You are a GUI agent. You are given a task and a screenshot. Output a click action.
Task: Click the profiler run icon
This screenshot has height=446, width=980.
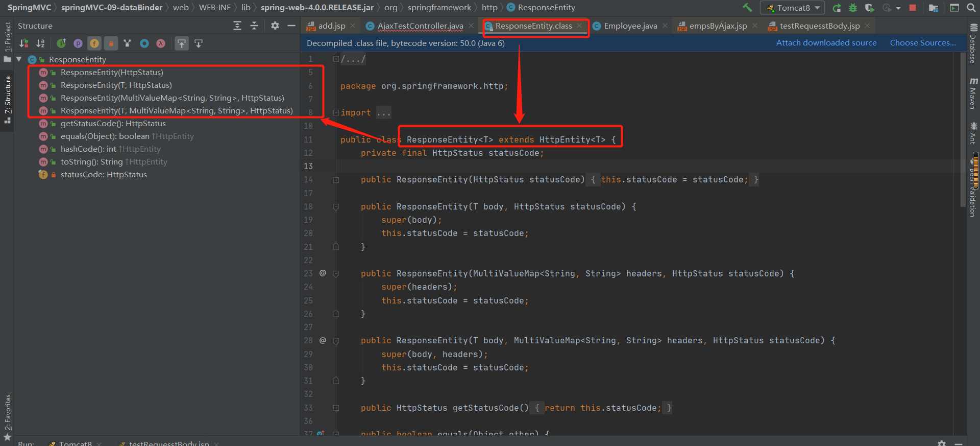887,8
